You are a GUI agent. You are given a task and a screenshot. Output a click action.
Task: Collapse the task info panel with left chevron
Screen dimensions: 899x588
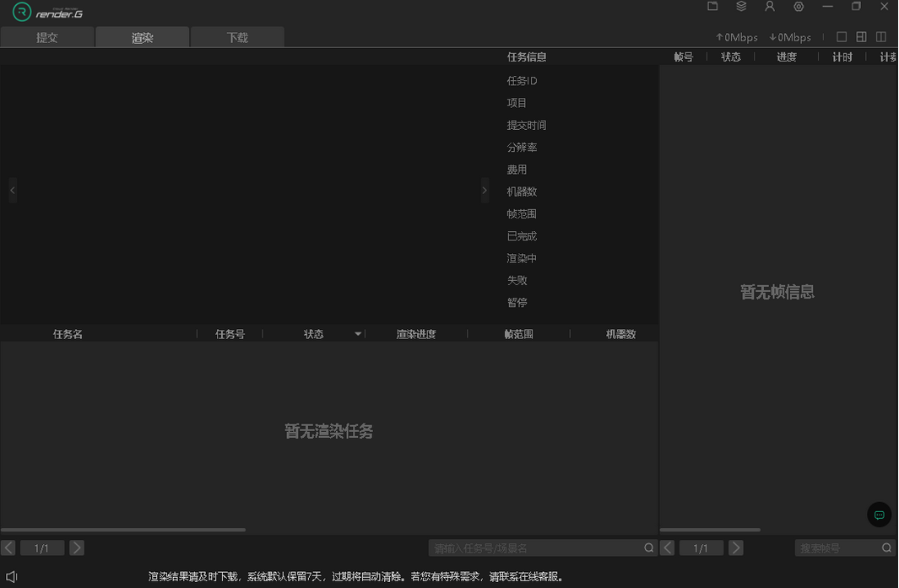tap(12, 191)
